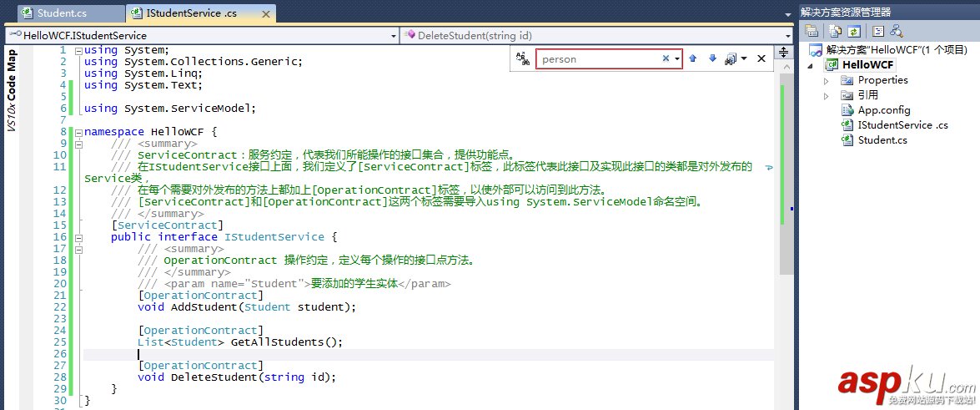Open the search history dropdown in find box
The width and height of the screenshot is (980, 410).
click(x=677, y=58)
